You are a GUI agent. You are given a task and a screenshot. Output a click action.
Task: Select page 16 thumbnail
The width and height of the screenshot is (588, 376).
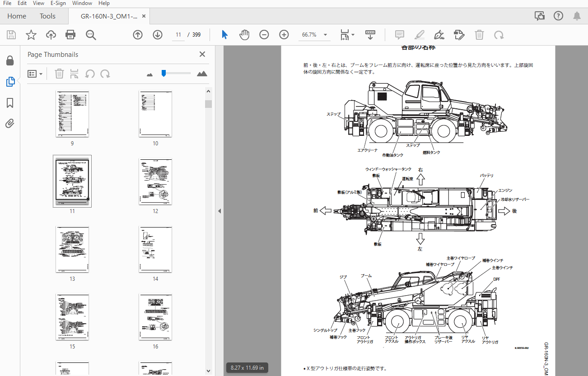pyautogui.click(x=155, y=317)
